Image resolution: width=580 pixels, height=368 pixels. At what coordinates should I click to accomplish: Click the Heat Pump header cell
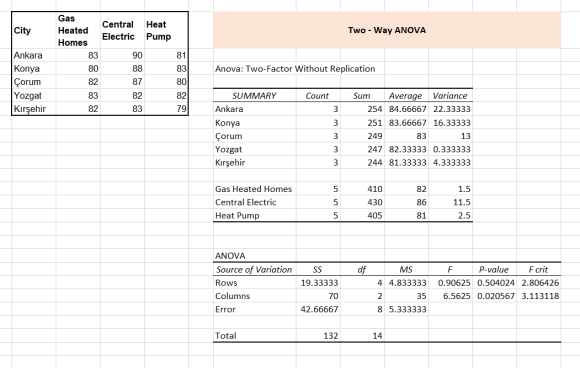(x=166, y=30)
